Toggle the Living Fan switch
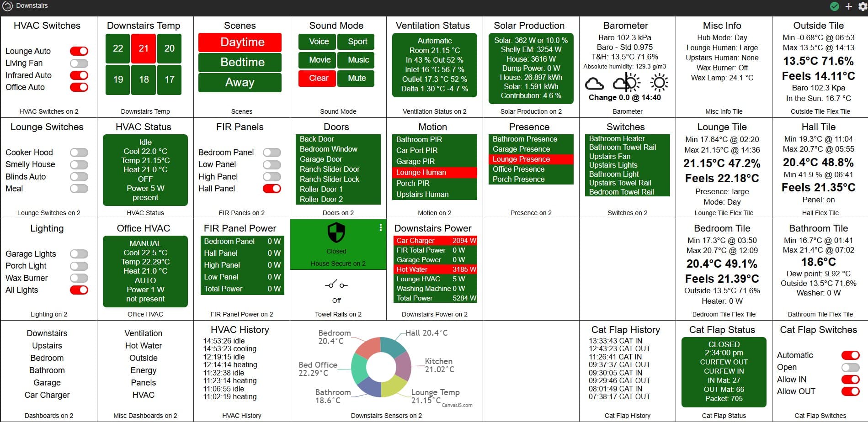The height and width of the screenshot is (422, 868). (x=79, y=63)
